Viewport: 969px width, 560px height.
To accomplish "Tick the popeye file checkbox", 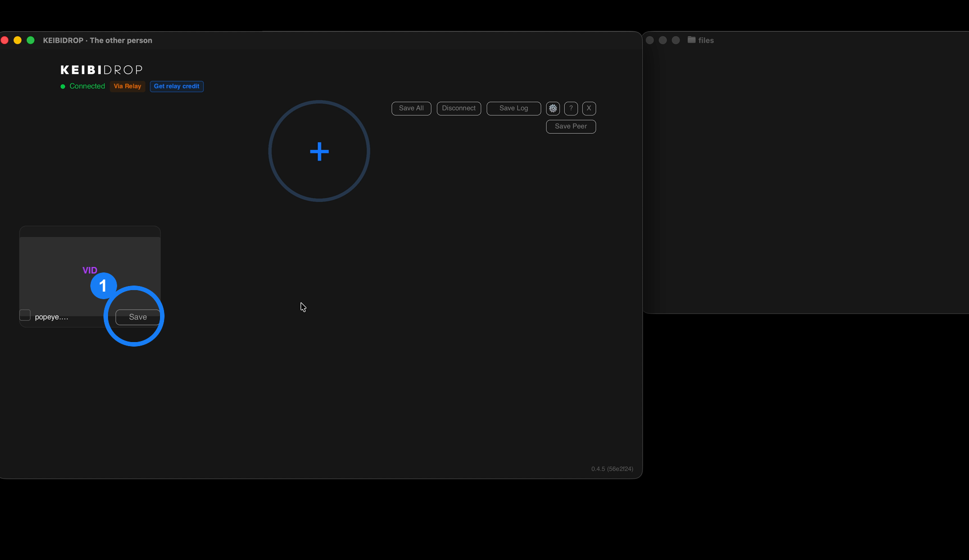I will [25, 315].
